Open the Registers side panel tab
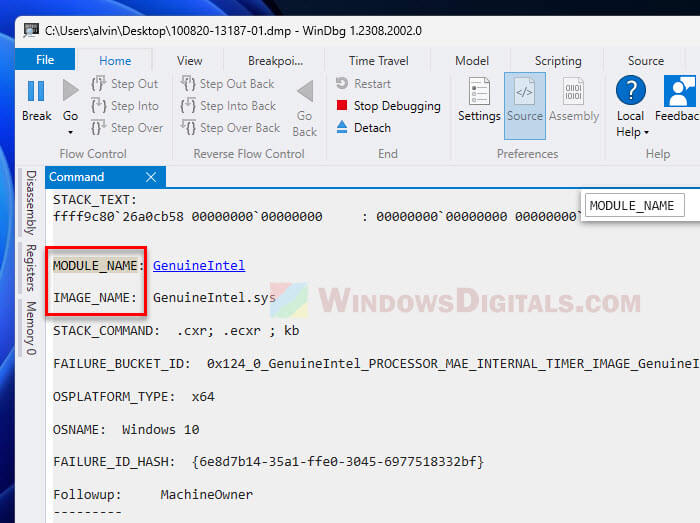700x523 pixels. click(x=30, y=267)
